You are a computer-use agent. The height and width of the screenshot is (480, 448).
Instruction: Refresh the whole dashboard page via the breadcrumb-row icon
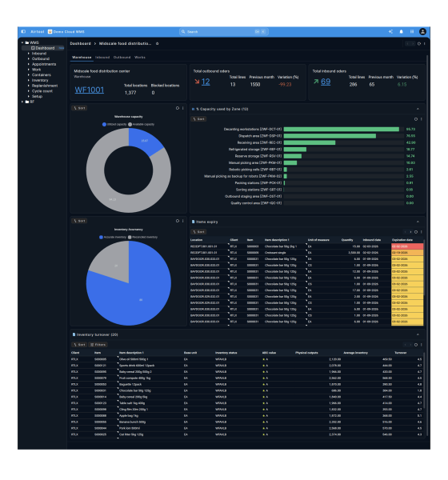(419, 44)
